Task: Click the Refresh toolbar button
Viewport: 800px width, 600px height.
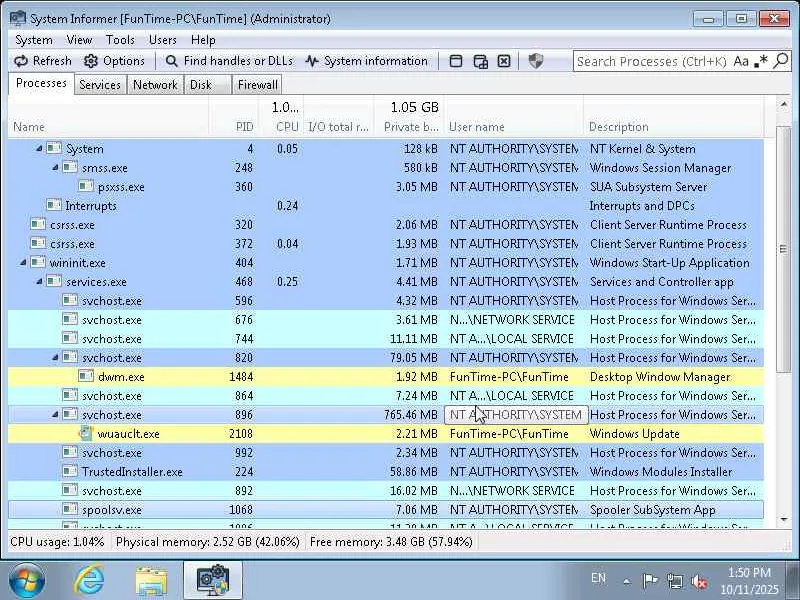Action: click(x=43, y=61)
